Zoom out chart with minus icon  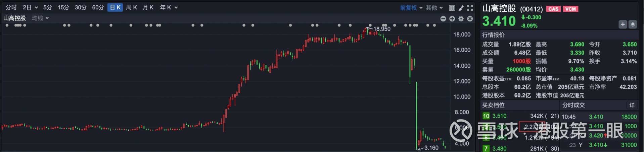click(x=443, y=19)
